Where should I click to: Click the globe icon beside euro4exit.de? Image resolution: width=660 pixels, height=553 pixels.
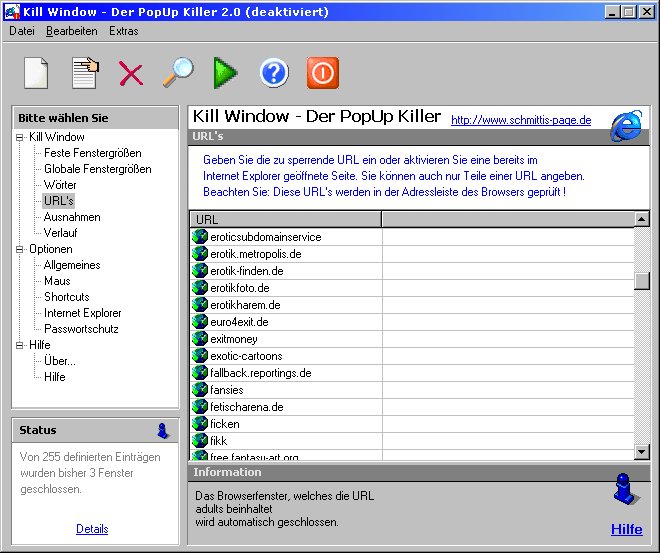pos(200,322)
